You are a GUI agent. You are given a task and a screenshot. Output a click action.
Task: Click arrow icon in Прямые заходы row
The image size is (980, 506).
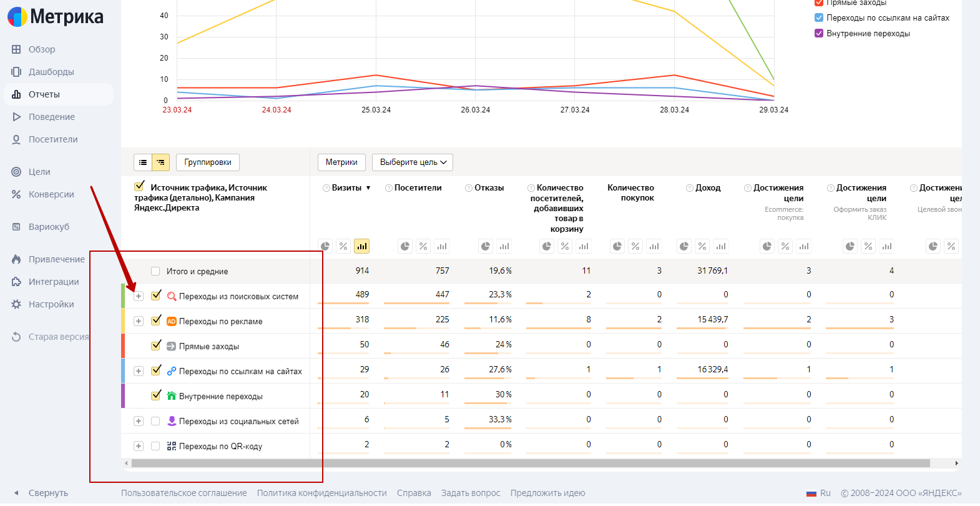(x=172, y=346)
